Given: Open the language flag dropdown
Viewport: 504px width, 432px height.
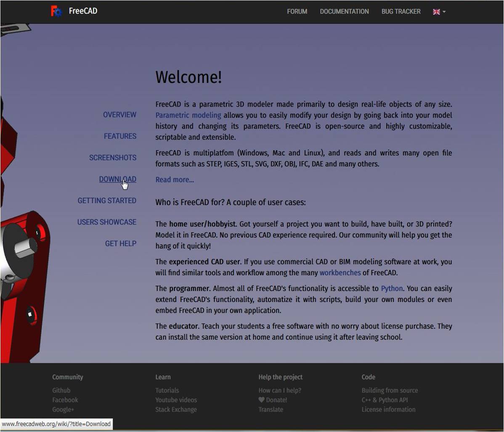Looking at the screenshot, I should 439,12.
